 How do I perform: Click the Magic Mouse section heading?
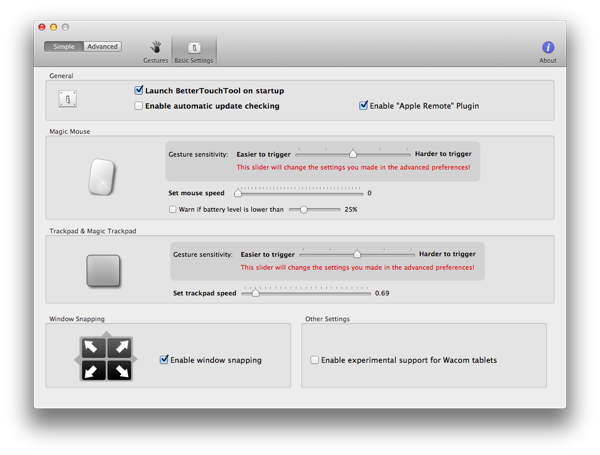coord(70,131)
